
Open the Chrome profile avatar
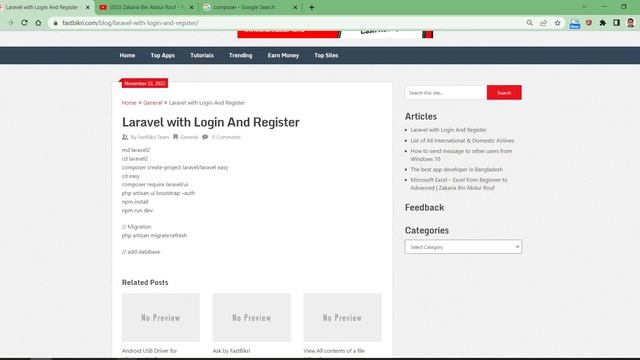tap(631, 23)
